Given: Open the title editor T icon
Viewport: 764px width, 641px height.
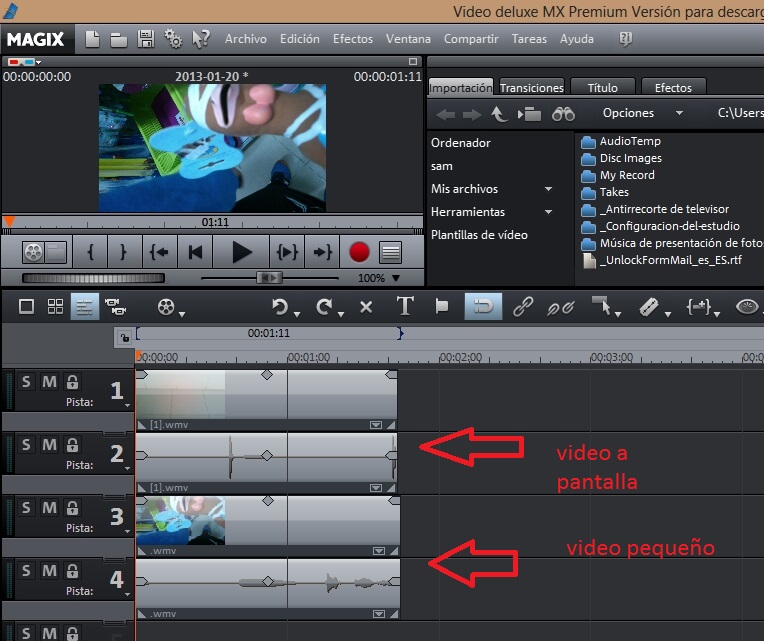Looking at the screenshot, I should 405,306.
